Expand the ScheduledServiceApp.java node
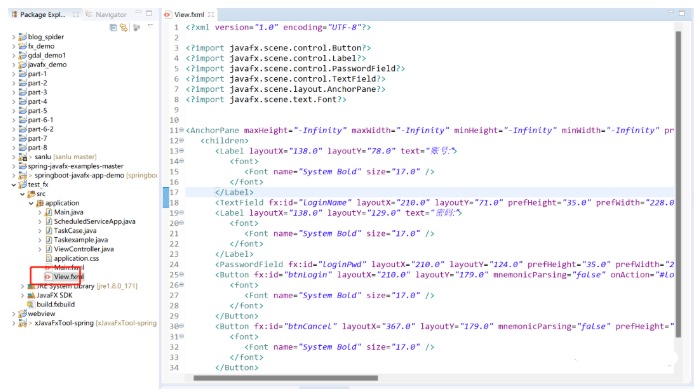698x392 pixels. pyautogui.click(x=40, y=221)
